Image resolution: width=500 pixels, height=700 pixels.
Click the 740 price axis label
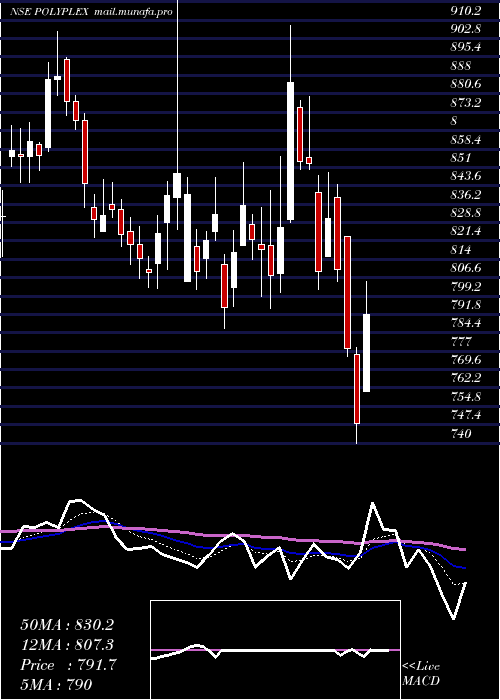pos(461,433)
